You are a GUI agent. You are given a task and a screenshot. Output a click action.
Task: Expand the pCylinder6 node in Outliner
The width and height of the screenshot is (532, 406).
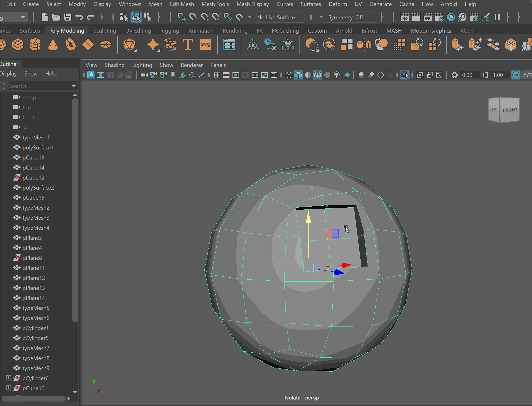click(8, 378)
